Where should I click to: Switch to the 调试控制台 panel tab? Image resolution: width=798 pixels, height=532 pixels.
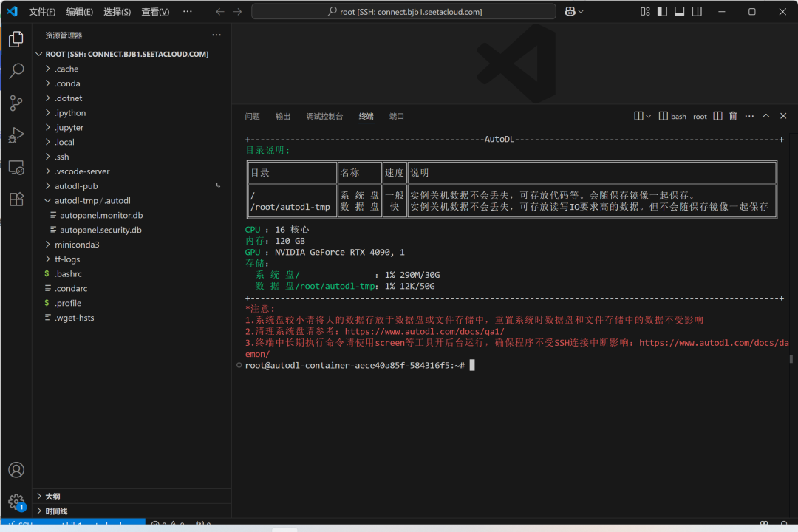click(324, 116)
